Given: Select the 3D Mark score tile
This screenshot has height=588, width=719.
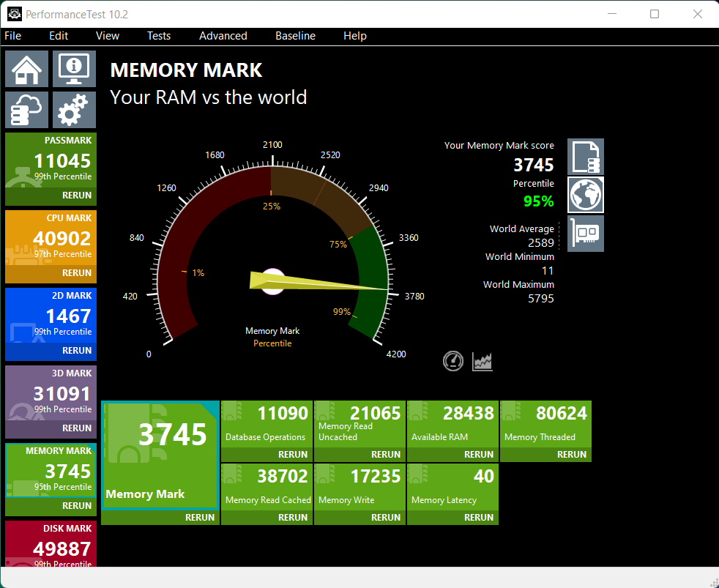Looking at the screenshot, I should pyautogui.click(x=51, y=393).
